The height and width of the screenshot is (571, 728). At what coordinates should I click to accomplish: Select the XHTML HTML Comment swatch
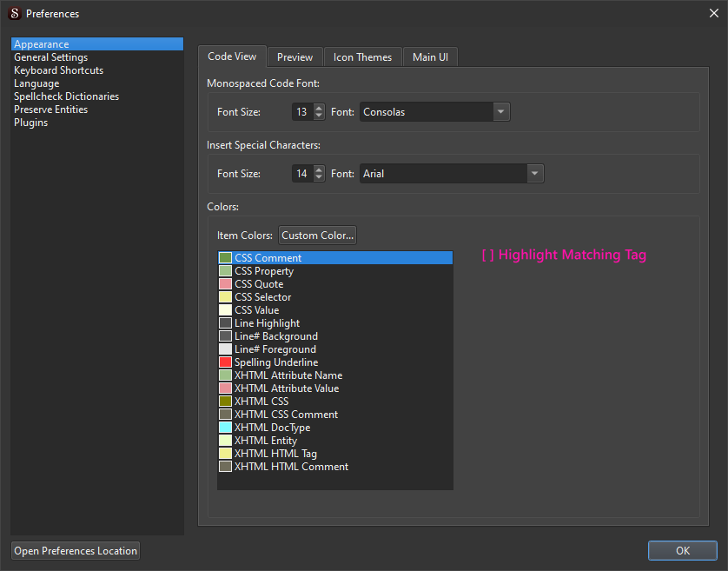point(225,467)
